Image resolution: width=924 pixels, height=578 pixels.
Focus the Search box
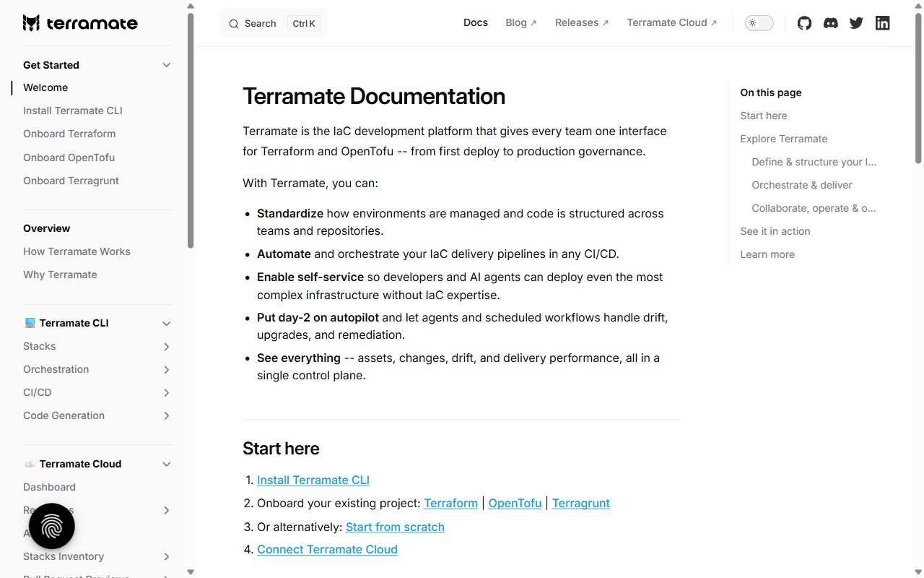(274, 23)
